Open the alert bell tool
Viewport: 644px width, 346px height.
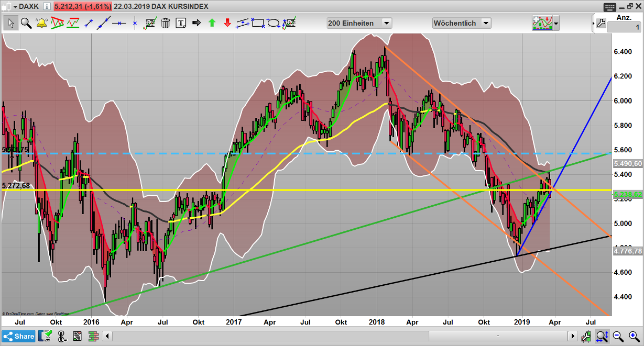pyautogui.click(x=41, y=23)
